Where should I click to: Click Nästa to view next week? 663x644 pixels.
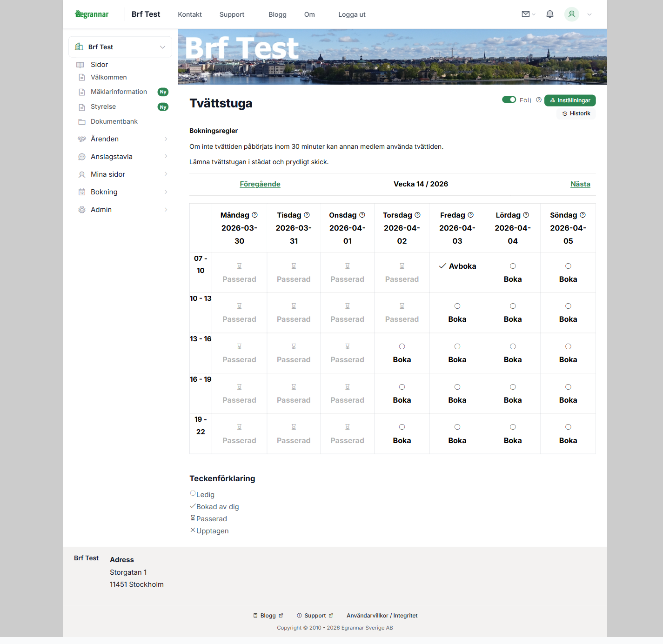[580, 184]
